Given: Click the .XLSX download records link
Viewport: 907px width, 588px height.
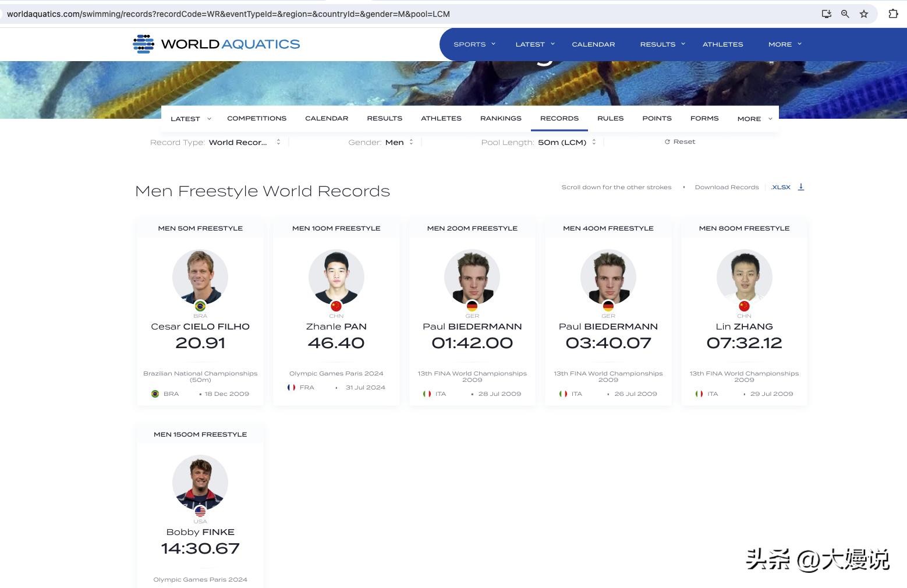Looking at the screenshot, I should coord(781,187).
